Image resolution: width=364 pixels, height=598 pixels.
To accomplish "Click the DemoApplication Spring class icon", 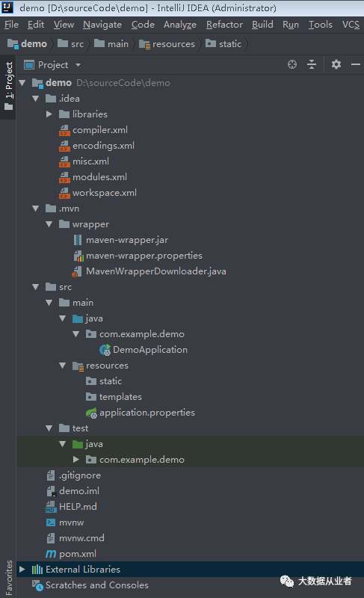I will click(x=105, y=350).
